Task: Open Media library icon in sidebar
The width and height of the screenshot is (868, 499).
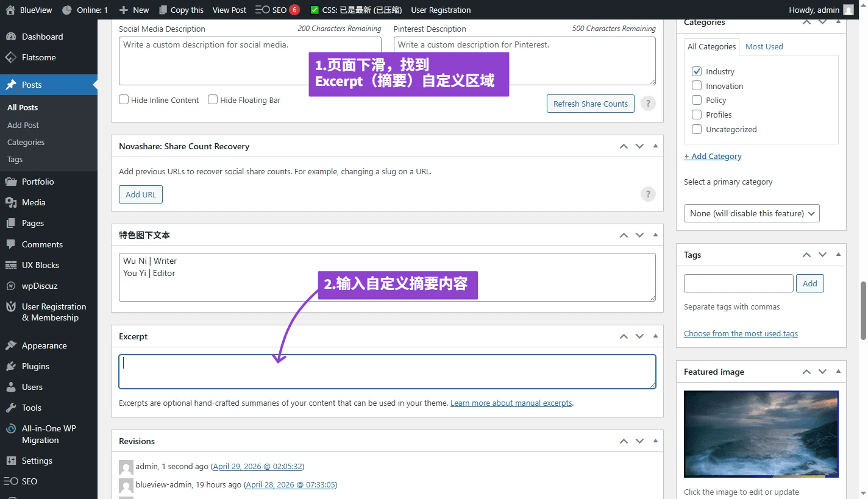Action: point(10,202)
